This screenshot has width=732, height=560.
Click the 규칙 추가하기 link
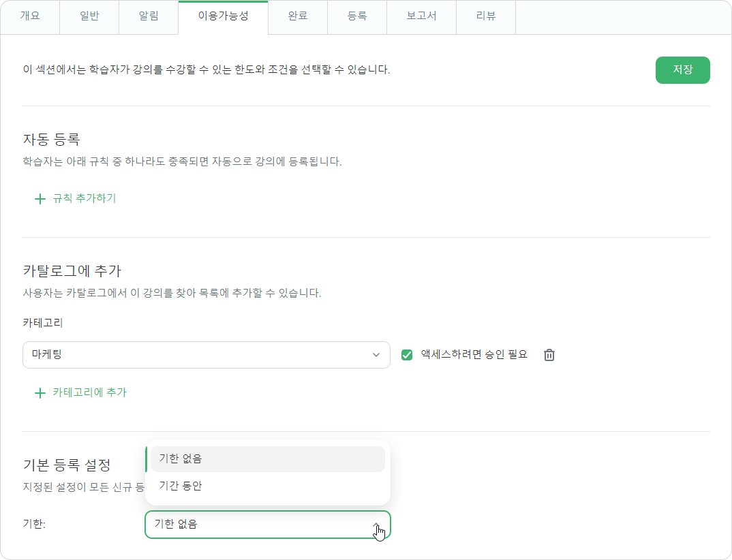84,198
